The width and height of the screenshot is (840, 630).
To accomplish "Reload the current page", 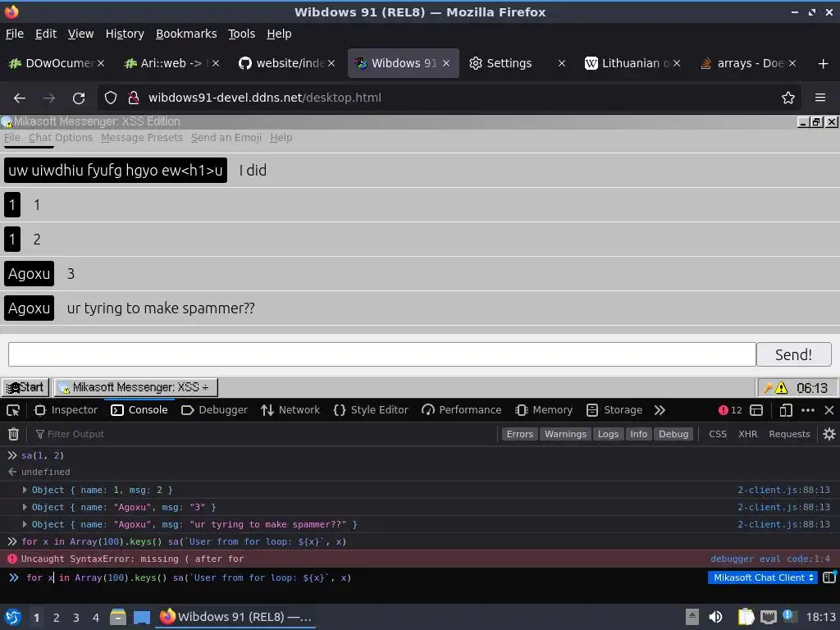I will (x=79, y=98).
